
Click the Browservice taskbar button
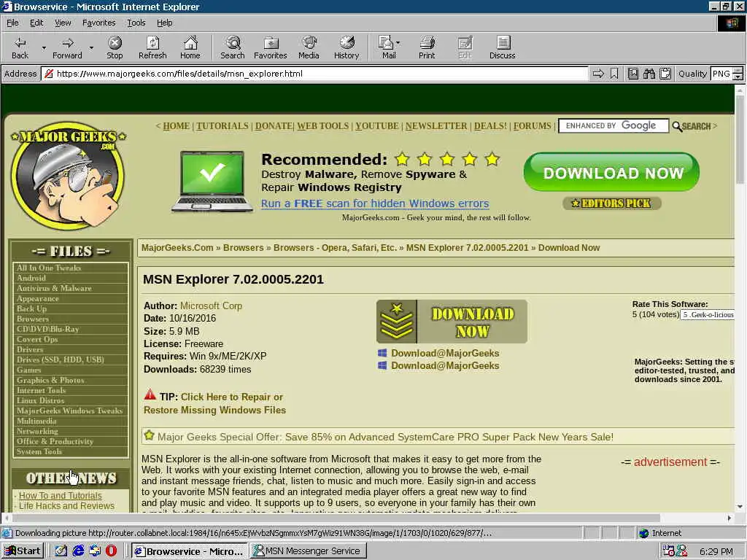coord(190,551)
